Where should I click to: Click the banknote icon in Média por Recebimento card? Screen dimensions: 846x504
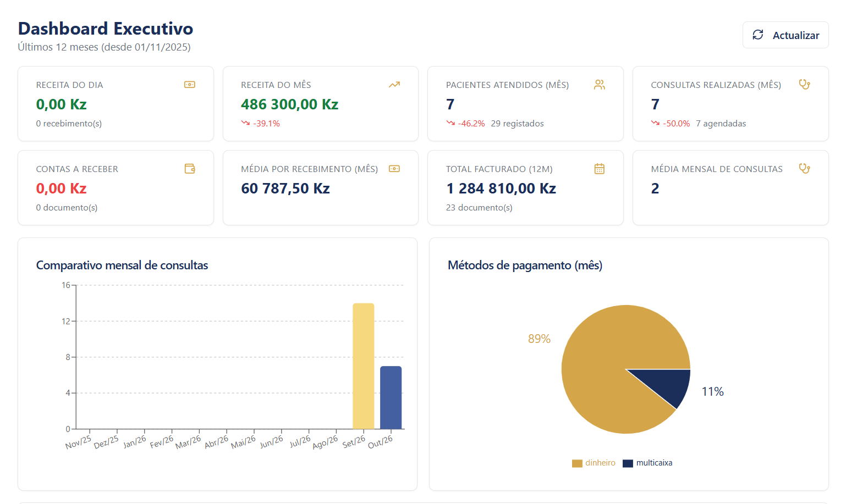pos(394,169)
